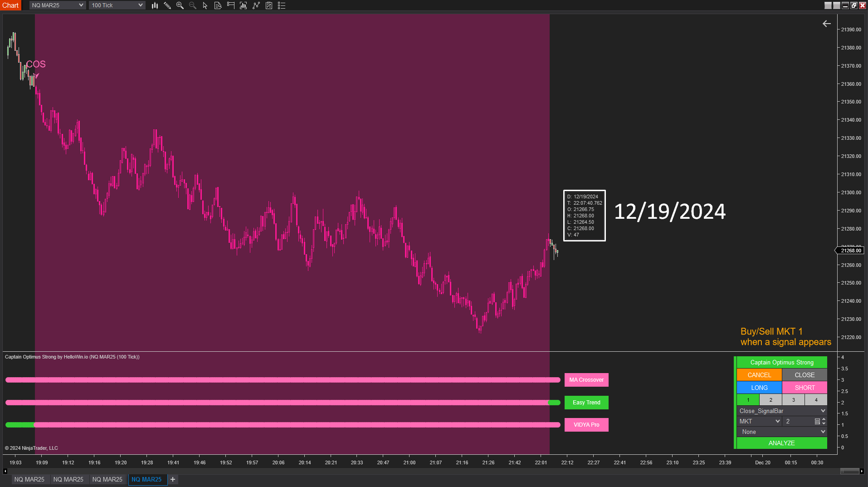Viewport: 868px width, 487px height.
Task: Click the 22:01 time axis label
Action: click(541, 462)
